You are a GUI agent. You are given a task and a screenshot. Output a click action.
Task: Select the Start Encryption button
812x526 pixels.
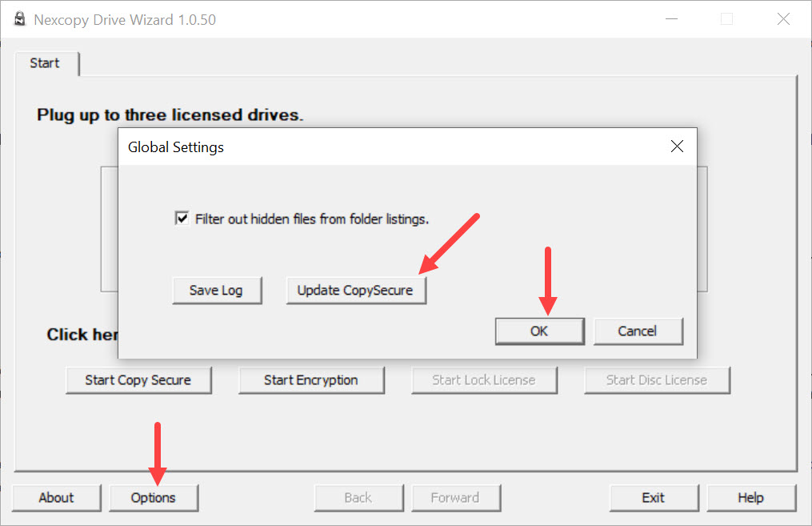310,380
